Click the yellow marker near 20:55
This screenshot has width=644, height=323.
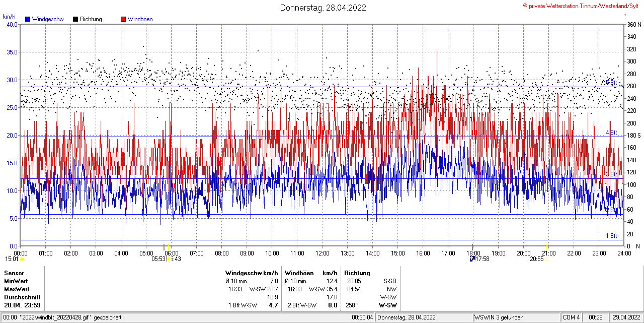click(x=547, y=259)
